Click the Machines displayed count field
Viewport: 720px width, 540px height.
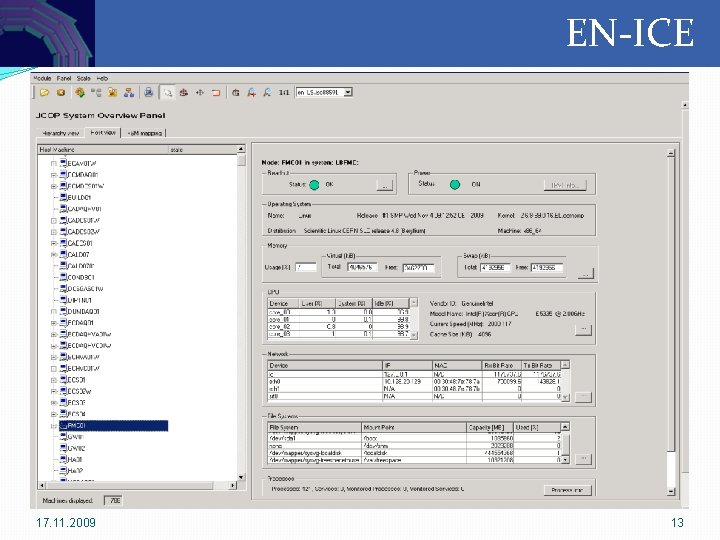click(x=113, y=501)
